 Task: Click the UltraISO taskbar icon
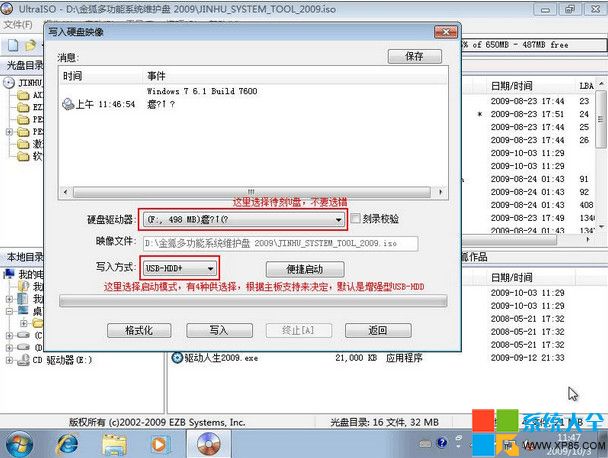(x=209, y=444)
